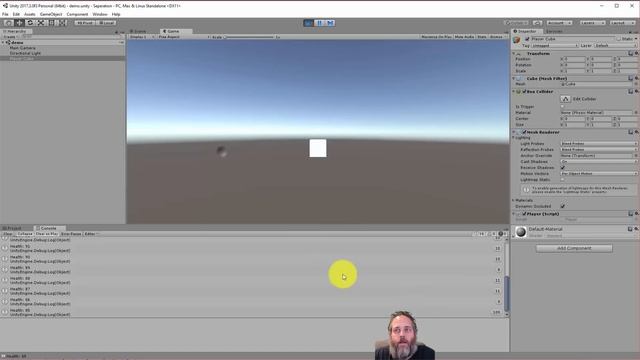Toggle the Box Collider enabled checkbox

click(x=524, y=91)
